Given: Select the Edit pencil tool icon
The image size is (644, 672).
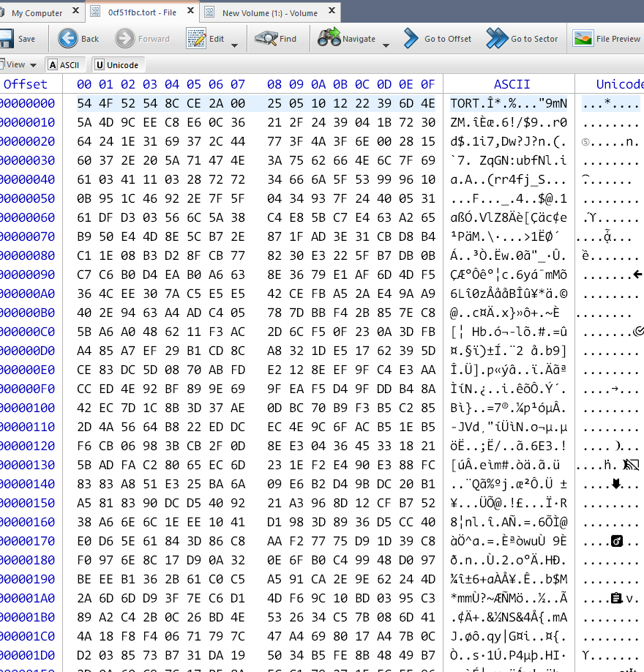Looking at the screenshot, I should point(195,39).
